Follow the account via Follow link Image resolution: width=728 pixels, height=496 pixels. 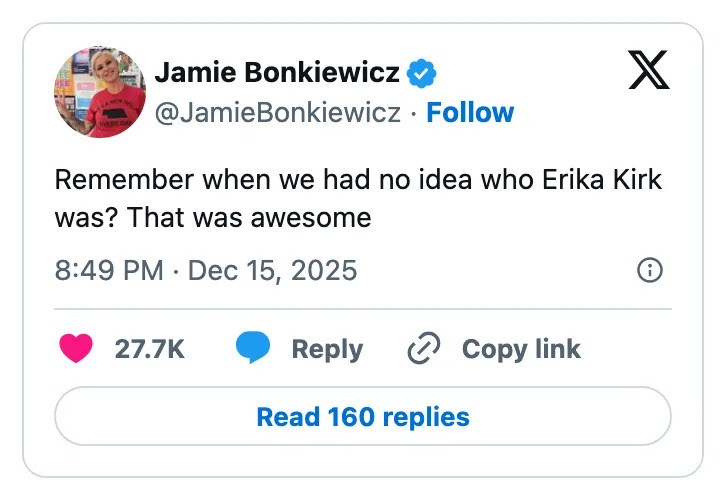[x=470, y=112]
